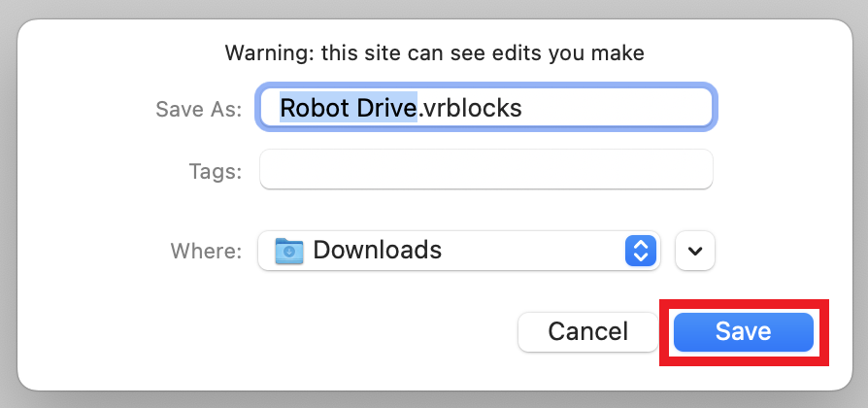This screenshot has width=868, height=408.
Task: Click the "Tags:" label
Action: (x=215, y=171)
